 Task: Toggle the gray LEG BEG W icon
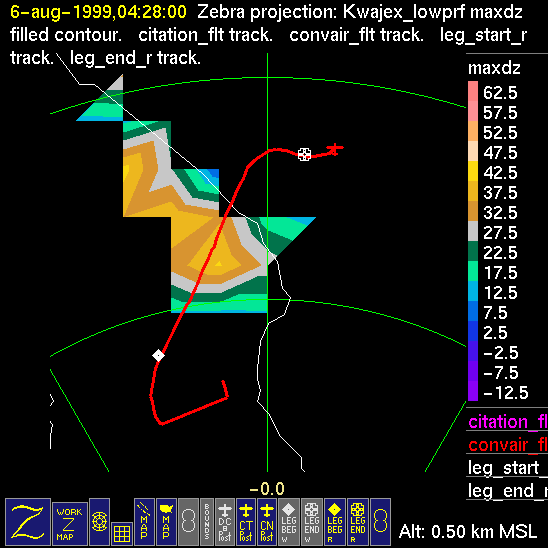click(x=289, y=522)
